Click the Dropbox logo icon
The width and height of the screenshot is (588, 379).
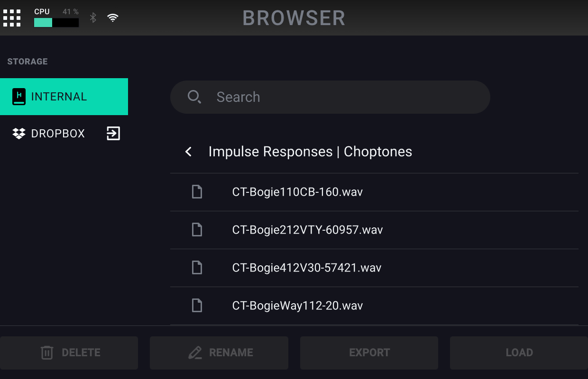(x=19, y=134)
